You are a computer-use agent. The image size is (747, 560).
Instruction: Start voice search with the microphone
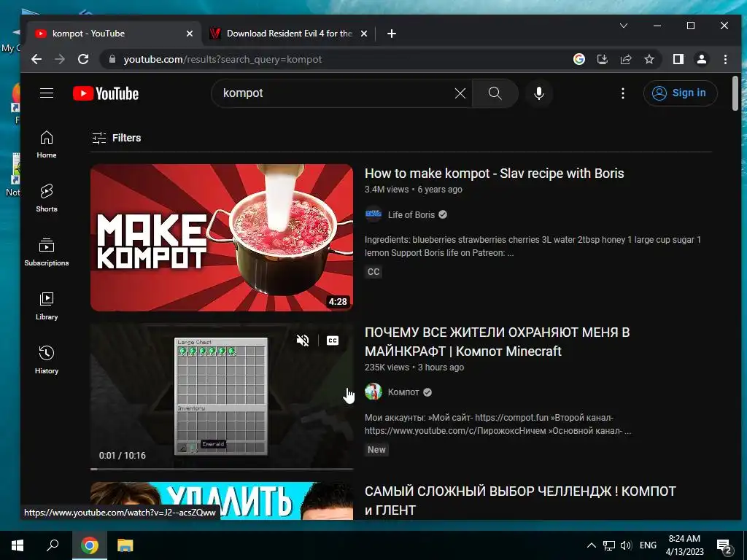tap(539, 93)
